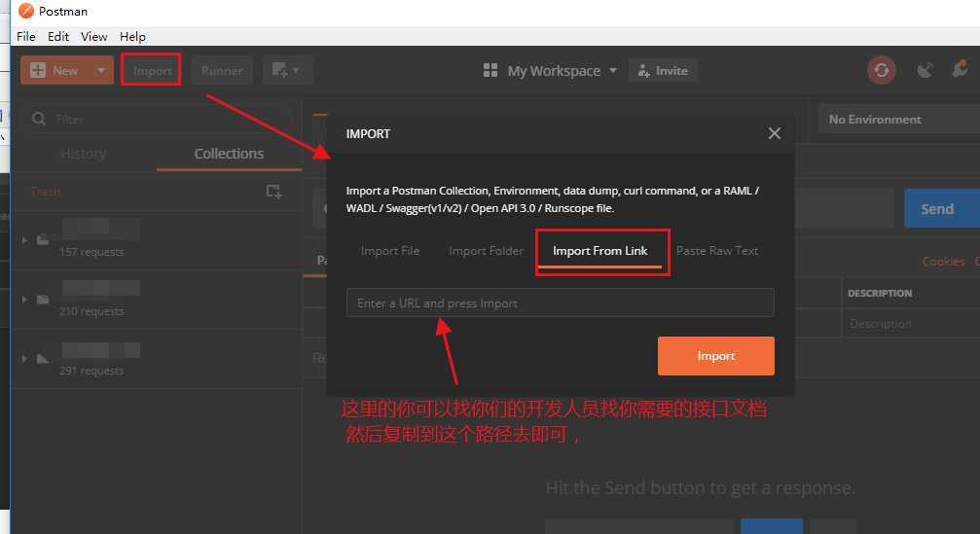Click the orange sync status icon
The image size is (980, 534).
click(x=882, y=70)
